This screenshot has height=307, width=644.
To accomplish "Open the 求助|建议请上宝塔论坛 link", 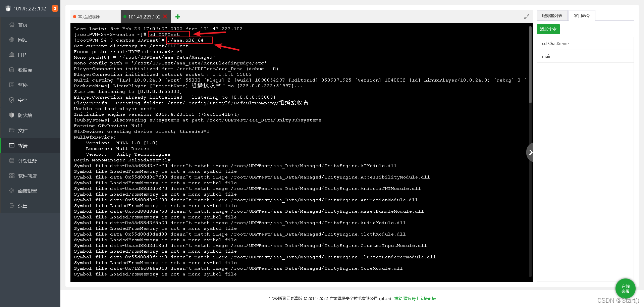I will (x=415, y=298).
